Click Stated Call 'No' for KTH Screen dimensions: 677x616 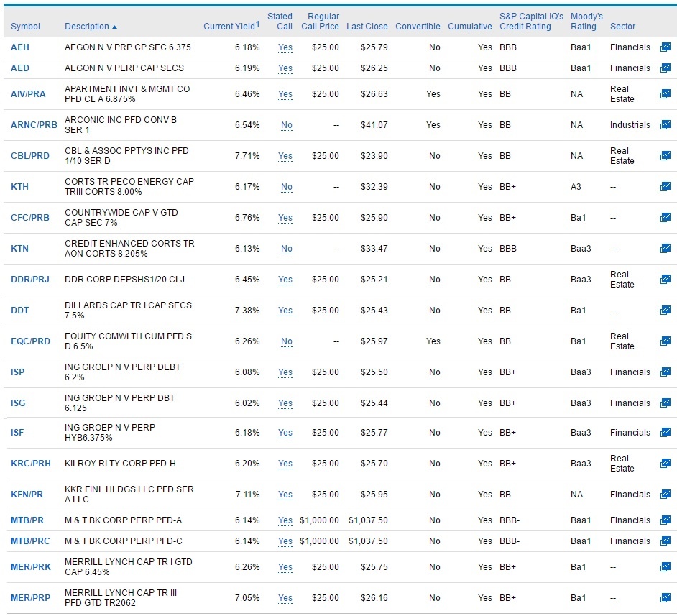tap(286, 186)
